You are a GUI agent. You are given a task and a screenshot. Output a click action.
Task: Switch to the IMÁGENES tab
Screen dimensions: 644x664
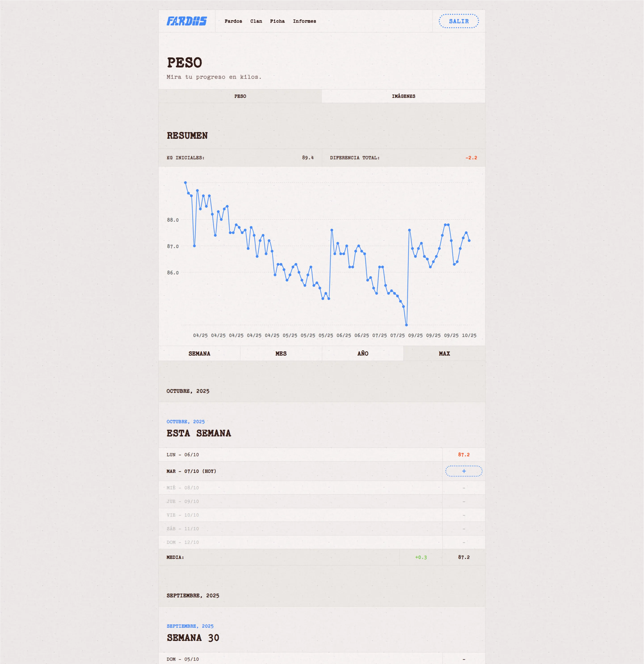coord(403,96)
